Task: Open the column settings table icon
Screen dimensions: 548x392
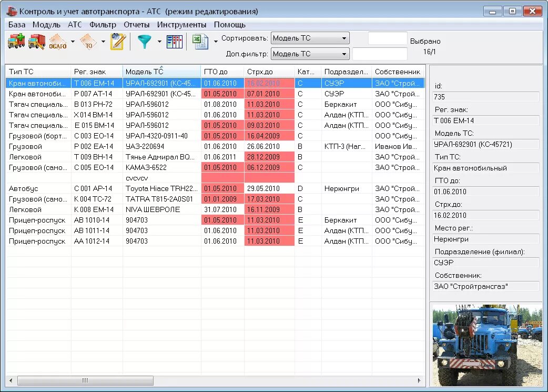Action: (175, 42)
